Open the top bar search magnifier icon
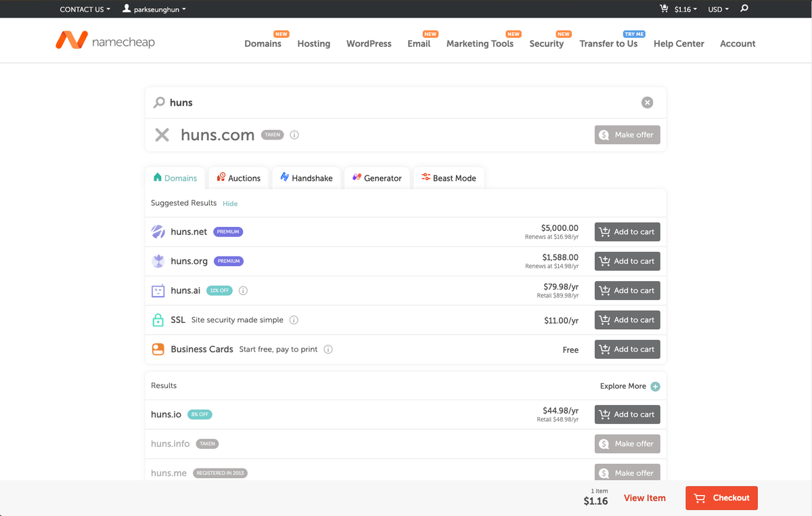Viewport: 812px width, 516px height. click(744, 9)
